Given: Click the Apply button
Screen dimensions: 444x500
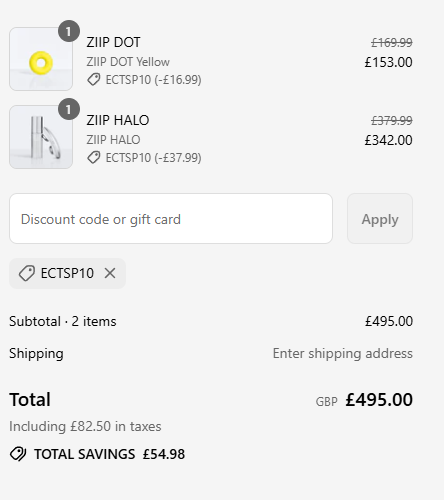Looking at the screenshot, I should pos(380,219).
